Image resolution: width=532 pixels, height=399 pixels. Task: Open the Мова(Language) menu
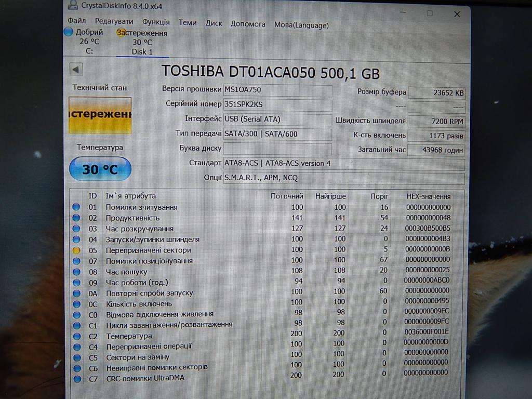click(301, 25)
